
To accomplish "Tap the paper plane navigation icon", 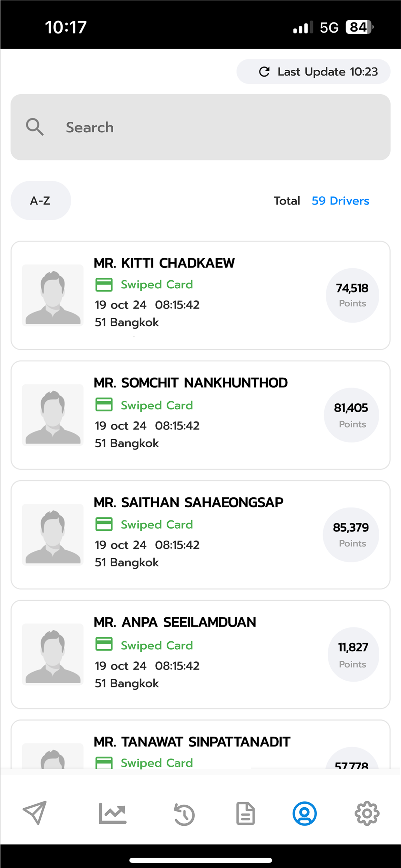I will (x=34, y=813).
